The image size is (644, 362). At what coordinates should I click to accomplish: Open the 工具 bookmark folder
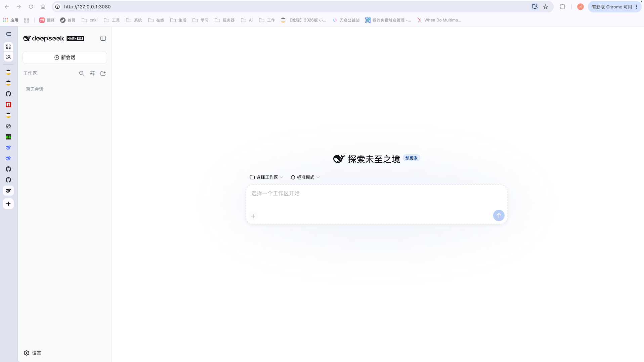click(112, 20)
